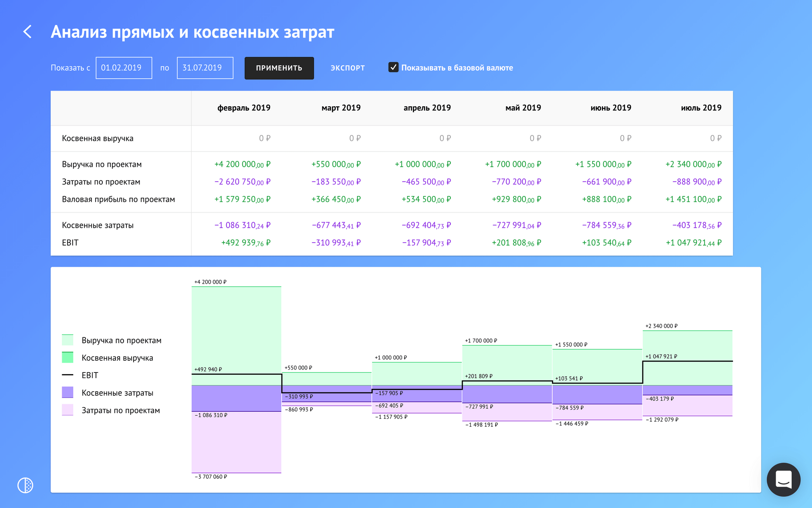This screenshot has height=508, width=812.
Task: Select the 'май 2019' column header
Action: pos(523,108)
